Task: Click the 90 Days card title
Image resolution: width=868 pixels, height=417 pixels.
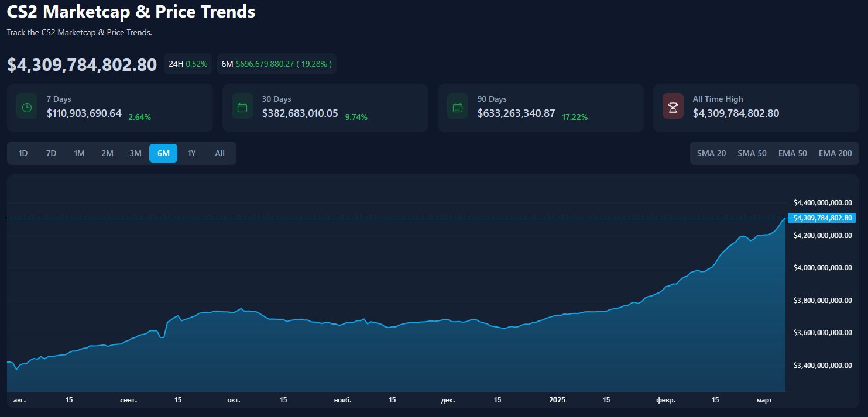Action: 492,99
